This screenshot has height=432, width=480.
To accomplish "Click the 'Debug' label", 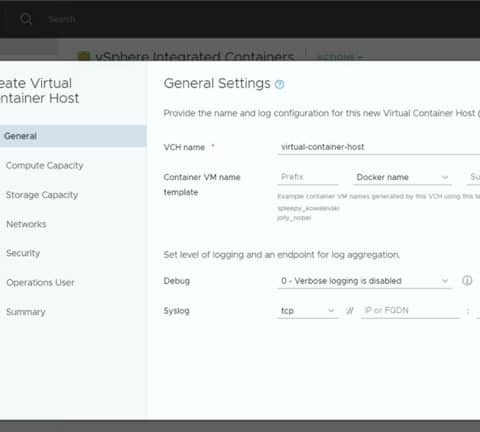I will [x=177, y=281].
